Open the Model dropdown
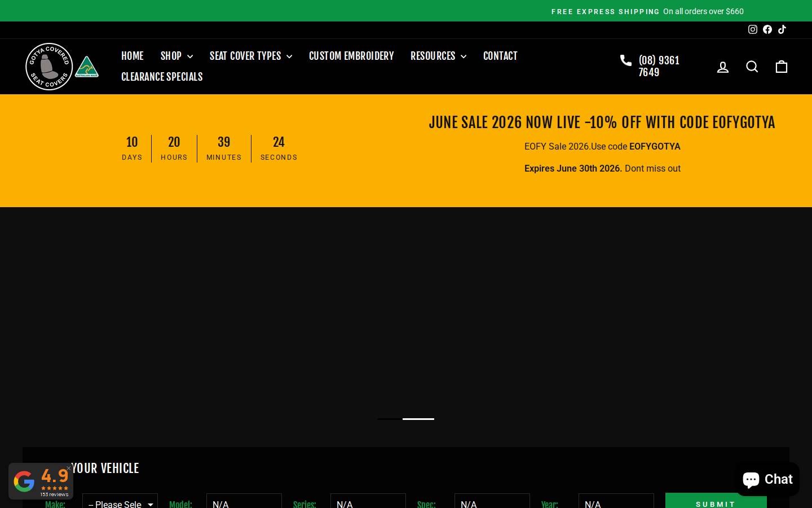Image resolution: width=812 pixels, height=508 pixels. (x=244, y=501)
